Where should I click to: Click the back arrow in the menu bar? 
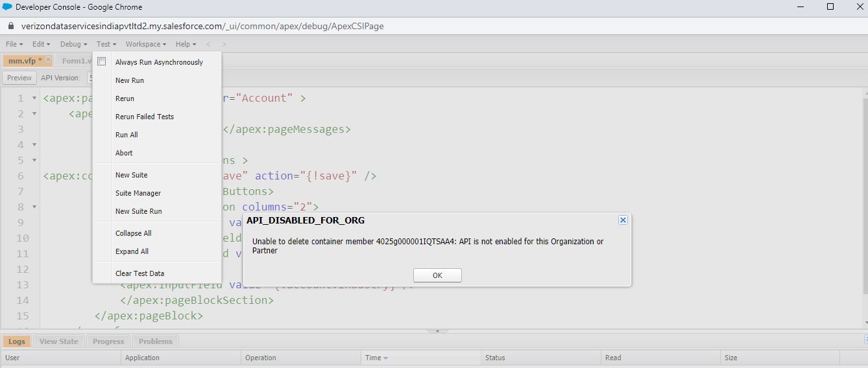click(208, 44)
